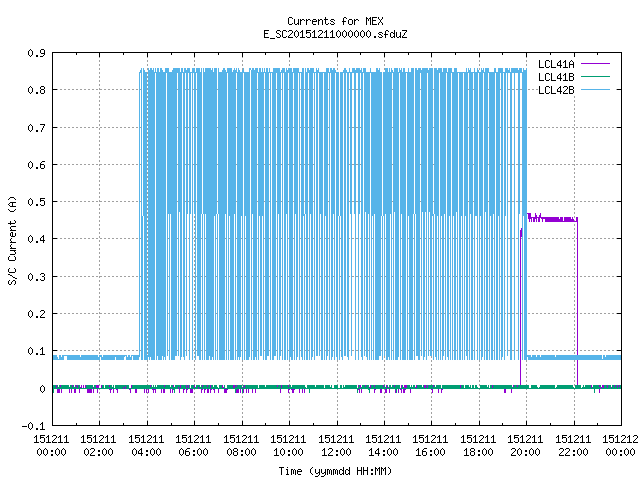
Task: Click the 0.8 y-axis tick value
Action: [36, 90]
